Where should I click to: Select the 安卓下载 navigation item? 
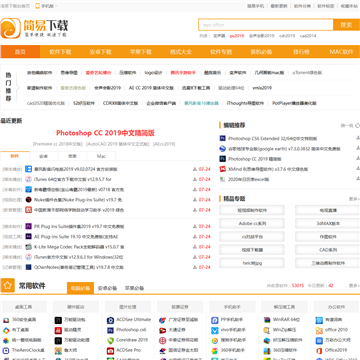[100, 52]
